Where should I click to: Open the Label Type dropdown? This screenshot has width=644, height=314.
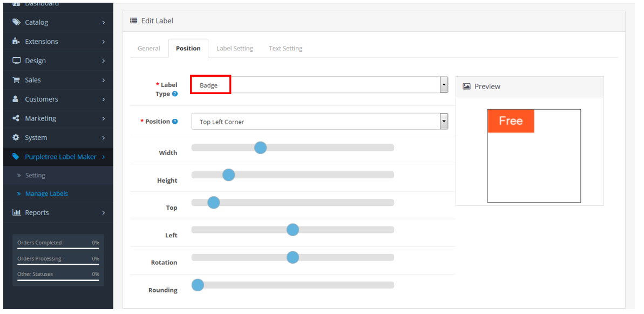click(x=320, y=85)
